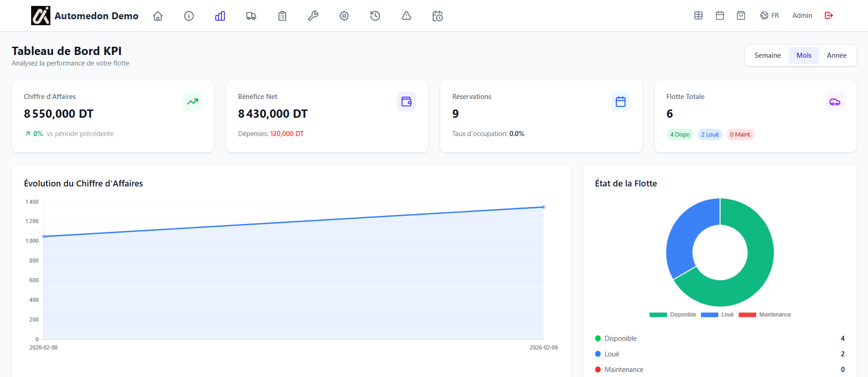This screenshot has width=868, height=377.
Task: Open the info circle icon
Action: pyautogui.click(x=189, y=16)
